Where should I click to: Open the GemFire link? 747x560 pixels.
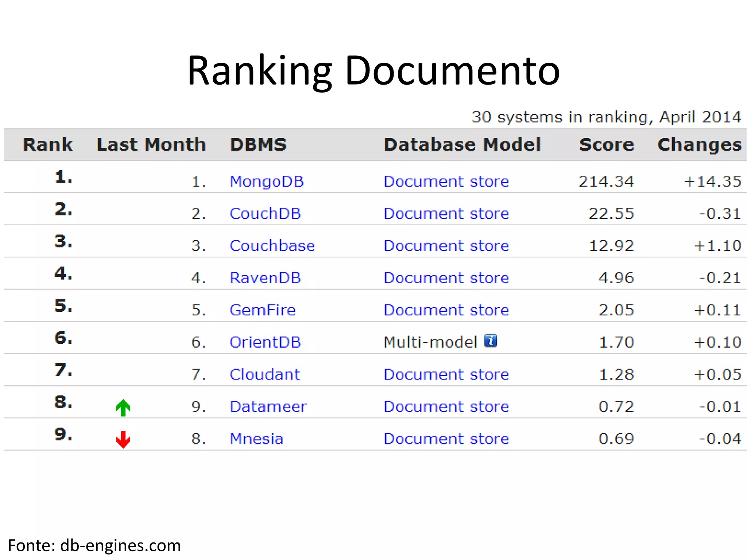pos(263,310)
